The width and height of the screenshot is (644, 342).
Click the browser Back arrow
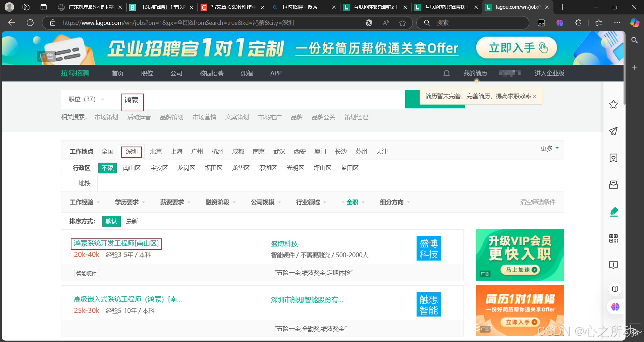click(12, 22)
